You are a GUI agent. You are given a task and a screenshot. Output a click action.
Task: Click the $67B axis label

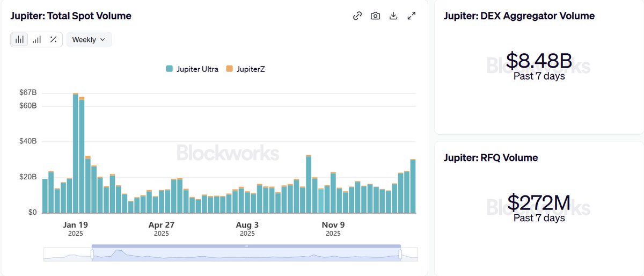27,93
